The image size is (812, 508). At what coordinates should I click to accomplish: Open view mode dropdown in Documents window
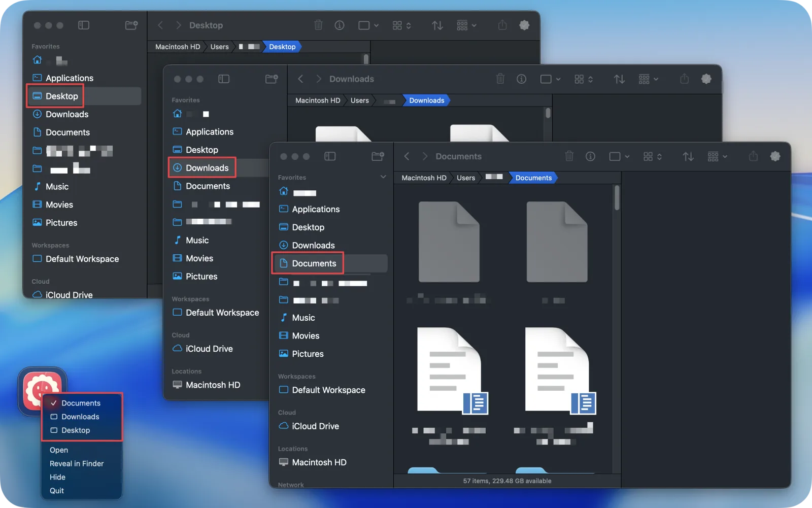(x=619, y=156)
